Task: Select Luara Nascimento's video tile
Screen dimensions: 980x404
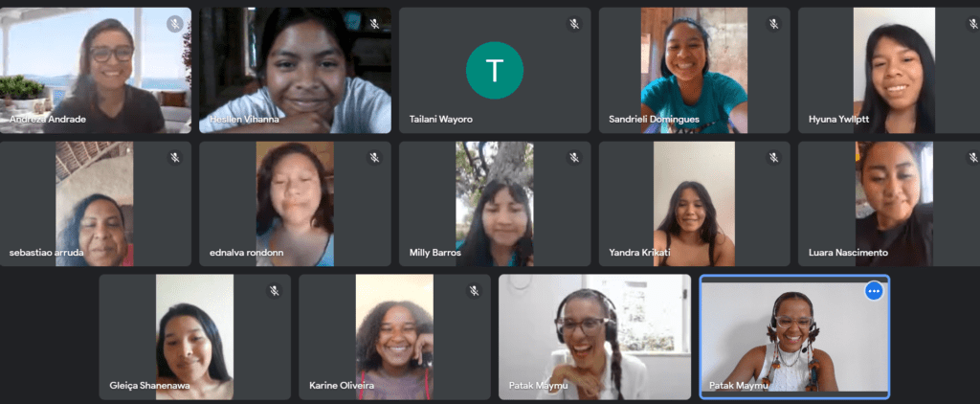Action: [889, 204]
